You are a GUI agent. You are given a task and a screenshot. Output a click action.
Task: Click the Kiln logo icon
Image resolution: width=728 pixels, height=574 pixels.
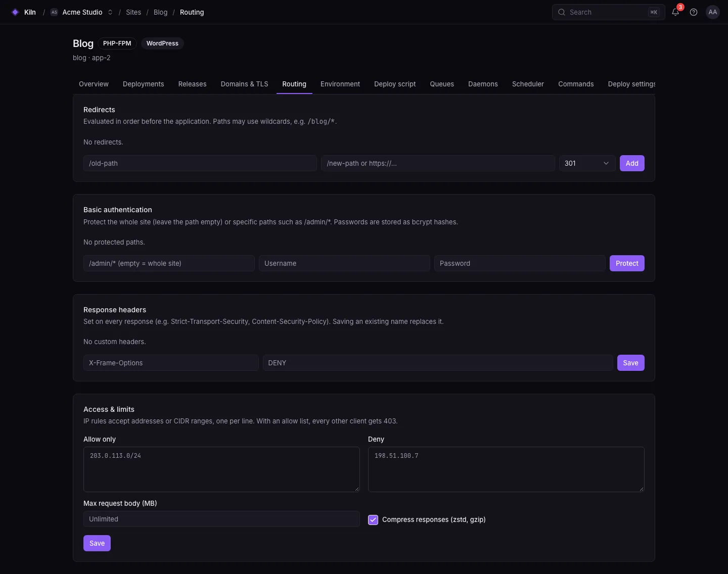click(15, 12)
